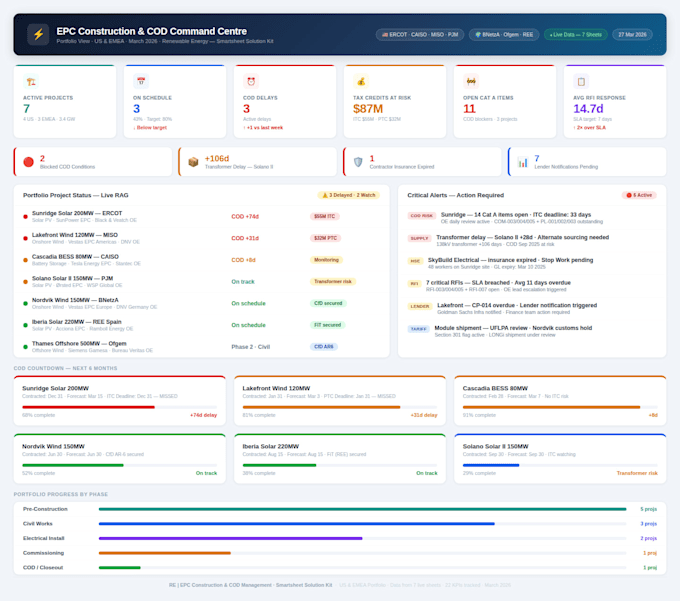Click the Electrical Install phase bar

pyautogui.click(x=363, y=538)
